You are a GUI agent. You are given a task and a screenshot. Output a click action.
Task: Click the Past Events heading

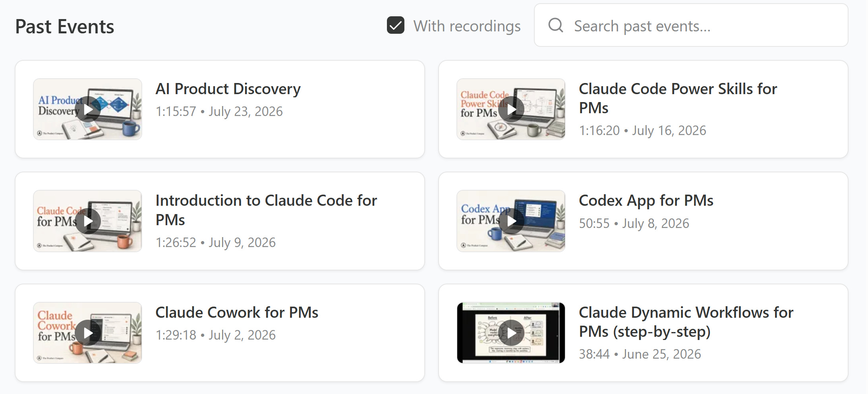pos(65,27)
